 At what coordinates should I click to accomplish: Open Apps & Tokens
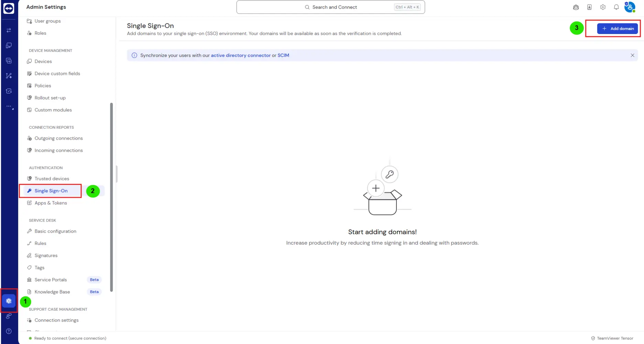point(51,203)
